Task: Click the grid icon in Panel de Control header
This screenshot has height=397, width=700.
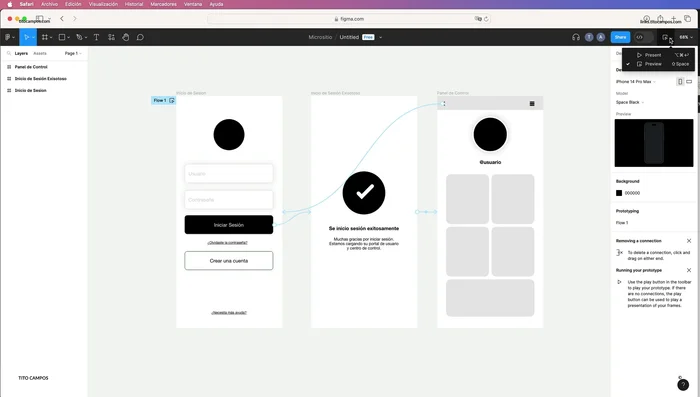Action: [532, 104]
